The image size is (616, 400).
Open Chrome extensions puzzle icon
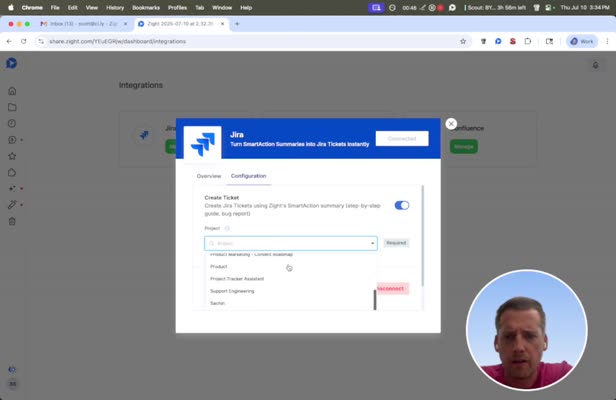(528, 41)
